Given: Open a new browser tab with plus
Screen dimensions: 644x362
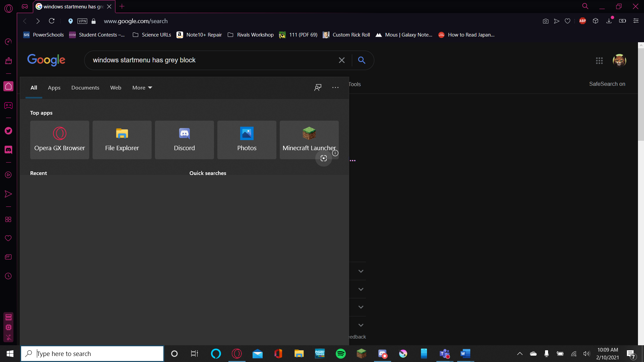Looking at the screenshot, I should 122,6.
